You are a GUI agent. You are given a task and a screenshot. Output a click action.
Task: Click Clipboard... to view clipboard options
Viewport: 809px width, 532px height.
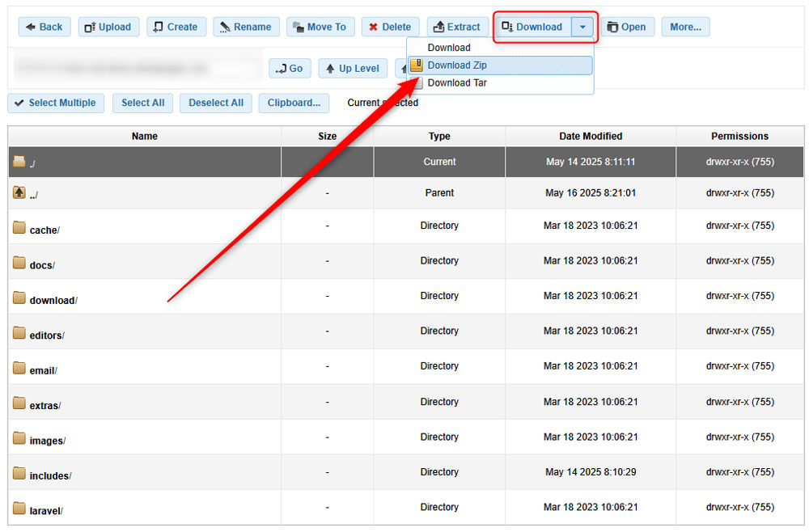[293, 103]
